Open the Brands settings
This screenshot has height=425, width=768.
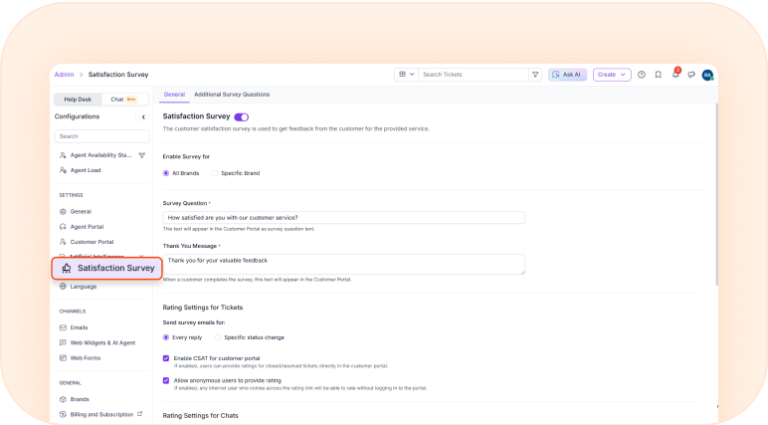(79, 399)
